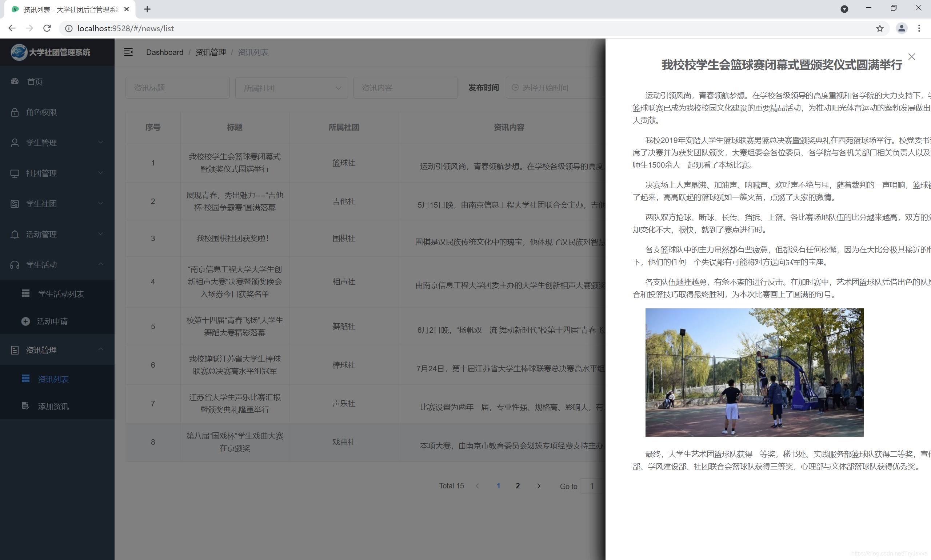Screen dimensions: 931x560
Task: Click next page arrow in pagination
Action: [x=539, y=486]
